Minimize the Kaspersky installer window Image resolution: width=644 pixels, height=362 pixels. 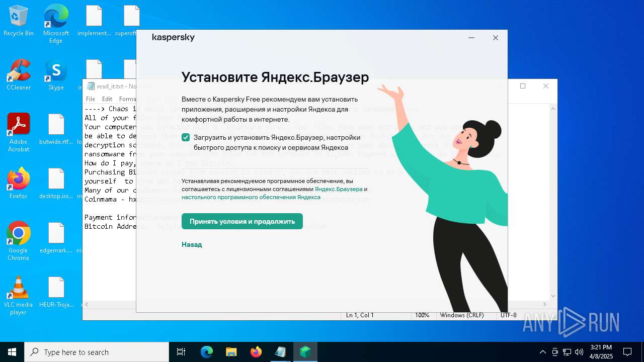point(471,38)
